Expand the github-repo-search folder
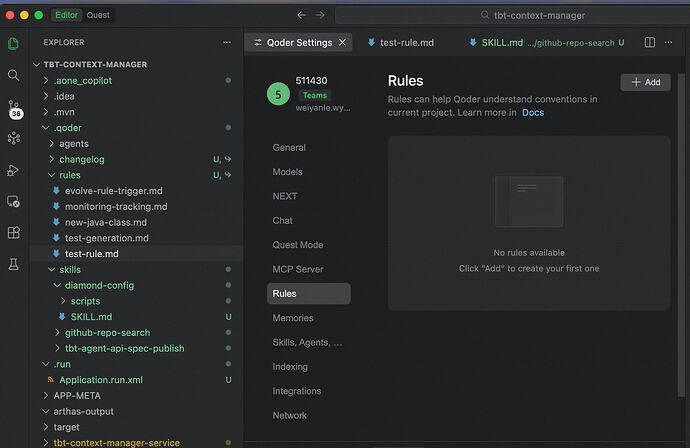 [x=57, y=332]
